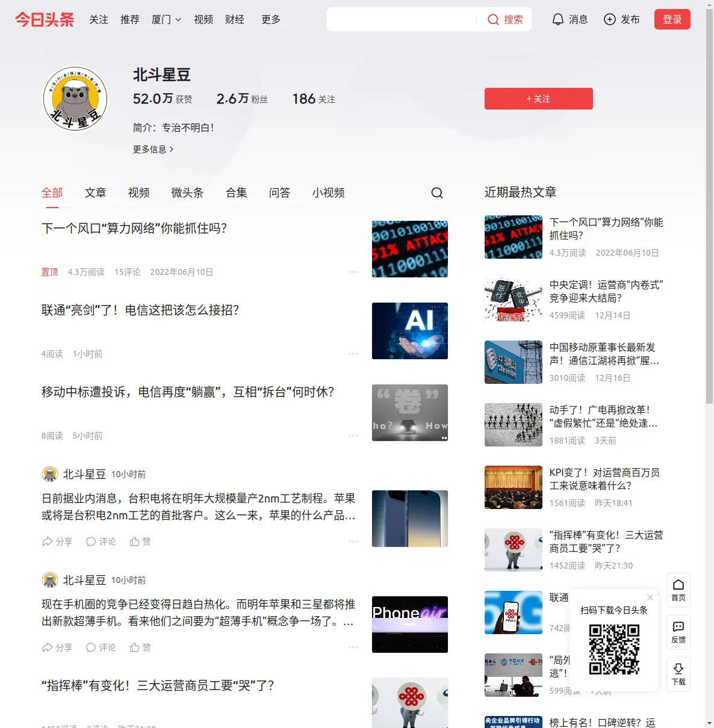714x728 pixels.
Task: Open the 北斗星豆 profile avatar
Action: click(x=75, y=99)
